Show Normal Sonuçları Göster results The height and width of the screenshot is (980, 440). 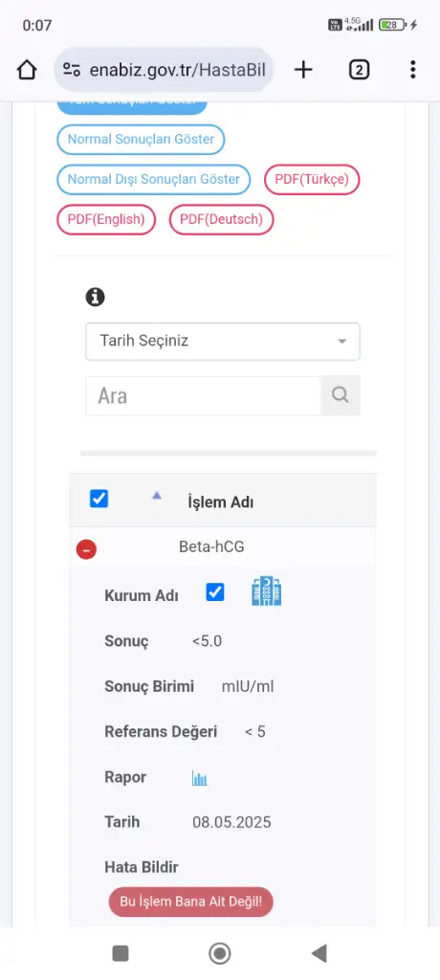coord(141,140)
